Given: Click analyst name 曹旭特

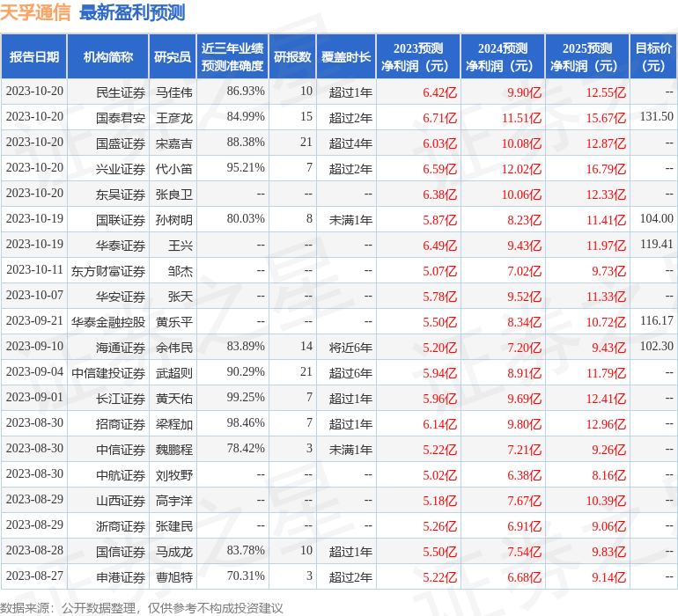Looking at the screenshot, I should point(173,576).
